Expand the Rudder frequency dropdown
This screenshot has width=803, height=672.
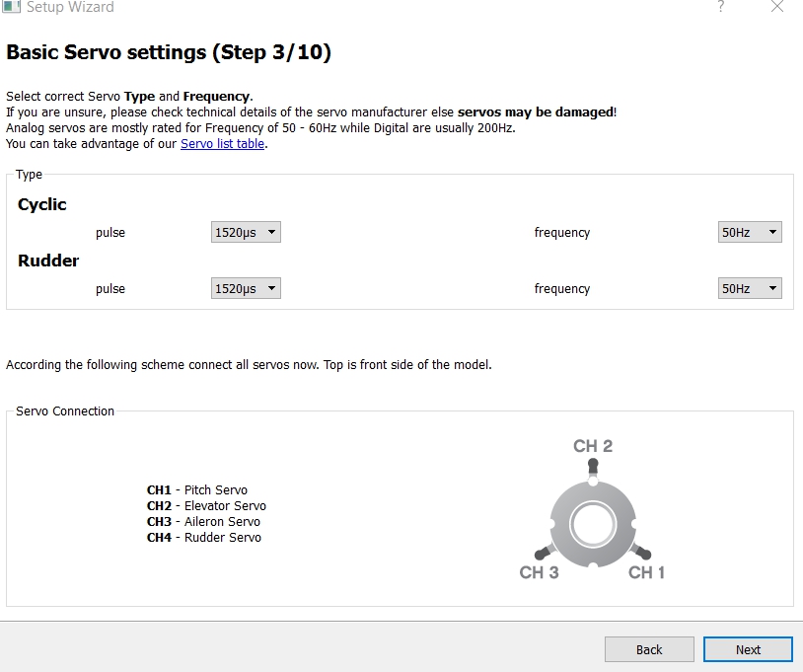(750, 289)
